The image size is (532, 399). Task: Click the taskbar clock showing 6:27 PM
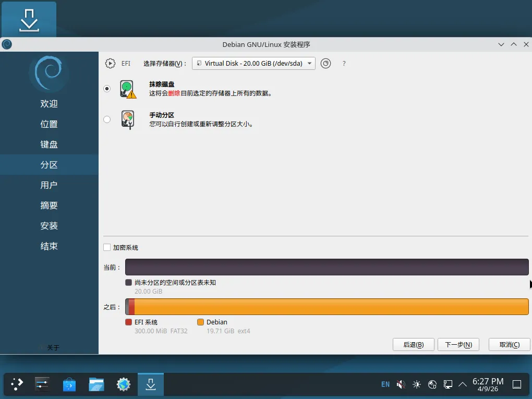click(x=488, y=384)
